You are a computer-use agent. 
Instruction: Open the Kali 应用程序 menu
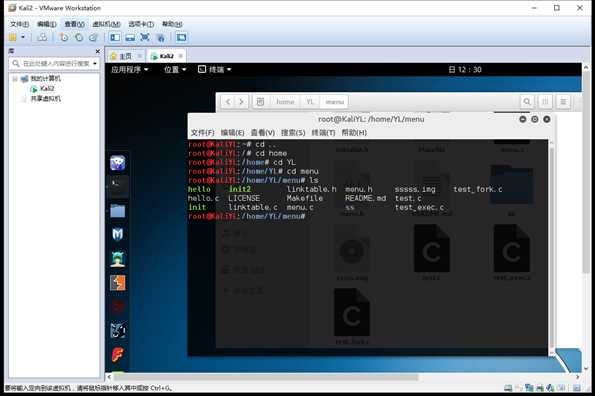tap(129, 69)
